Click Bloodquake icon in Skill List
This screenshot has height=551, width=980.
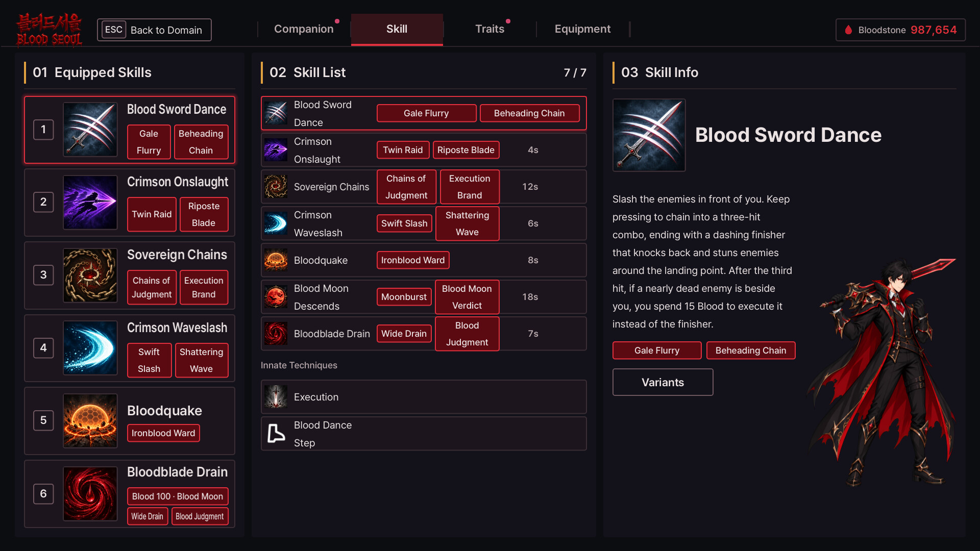276,260
